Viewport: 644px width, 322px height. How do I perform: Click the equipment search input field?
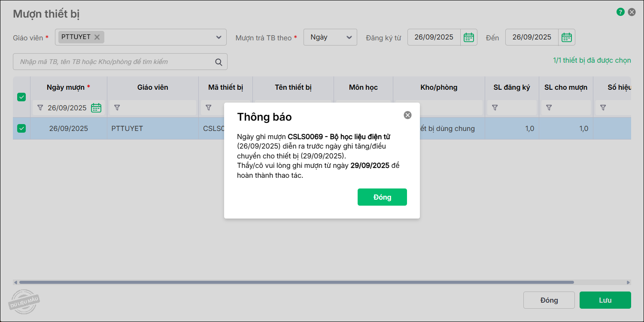[114, 62]
